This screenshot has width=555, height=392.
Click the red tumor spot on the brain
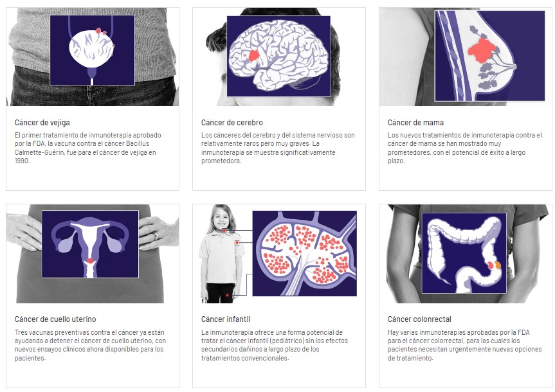(x=253, y=55)
